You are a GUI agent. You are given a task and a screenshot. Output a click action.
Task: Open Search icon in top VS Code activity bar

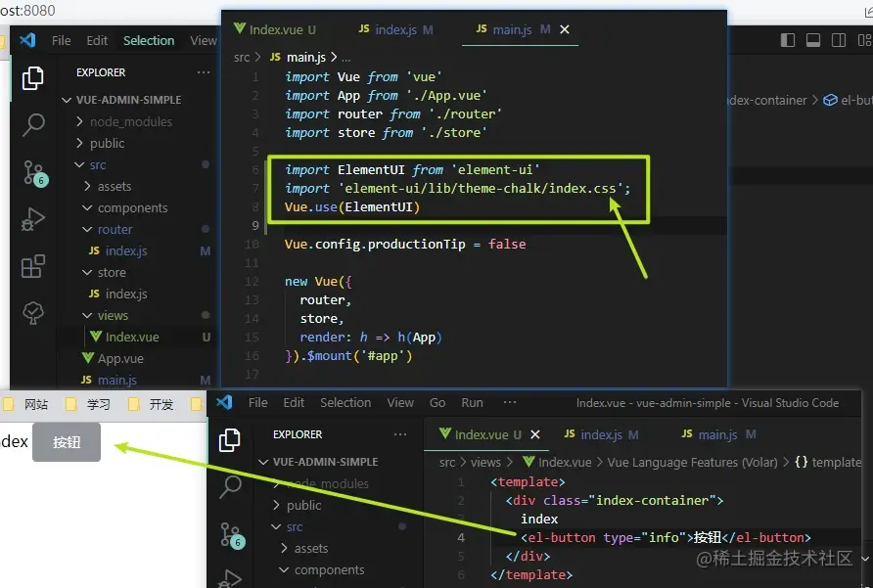coord(33,124)
